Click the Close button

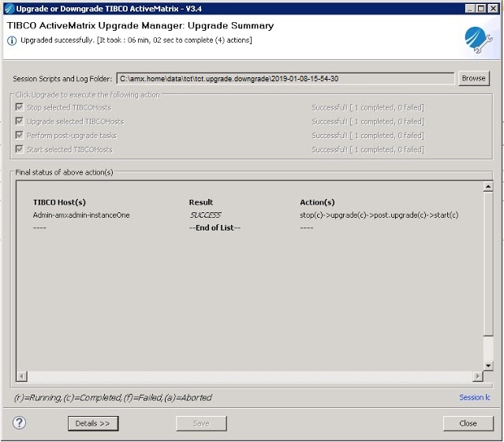coord(468,423)
